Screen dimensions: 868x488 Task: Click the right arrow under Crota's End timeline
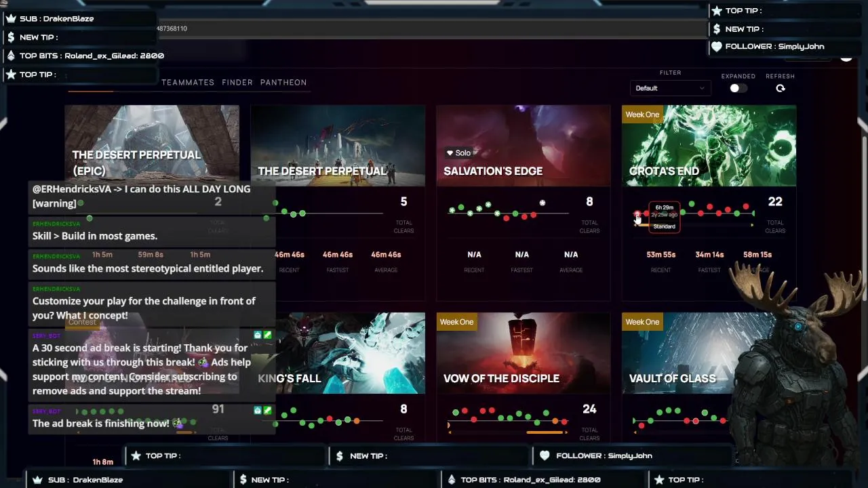752,225
